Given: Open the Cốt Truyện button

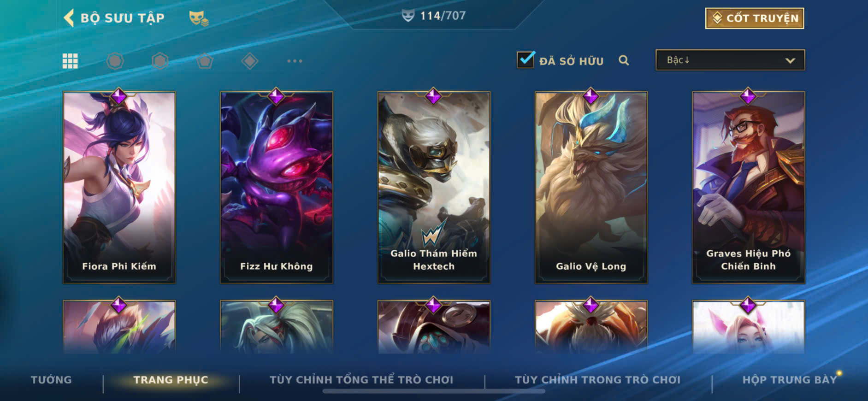Looking at the screenshot, I should point(755,18).
